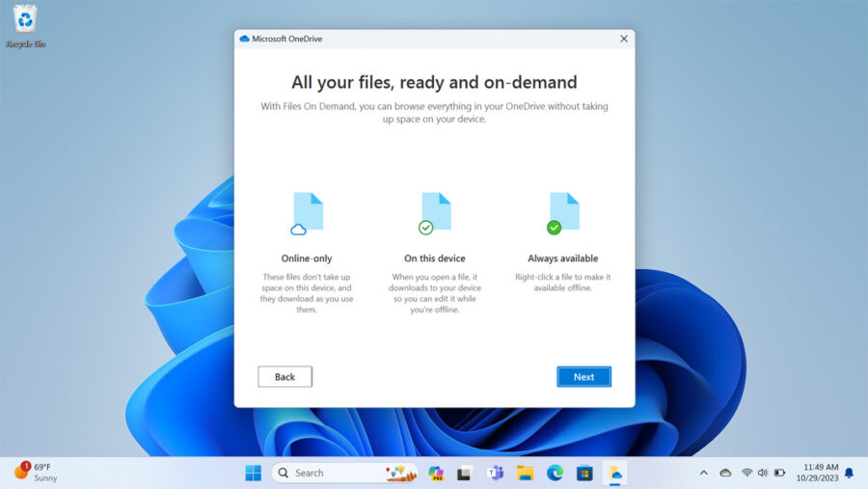Click the Online-only file icon
This screenshot has height=489, width=868.
tap(307, 213)
